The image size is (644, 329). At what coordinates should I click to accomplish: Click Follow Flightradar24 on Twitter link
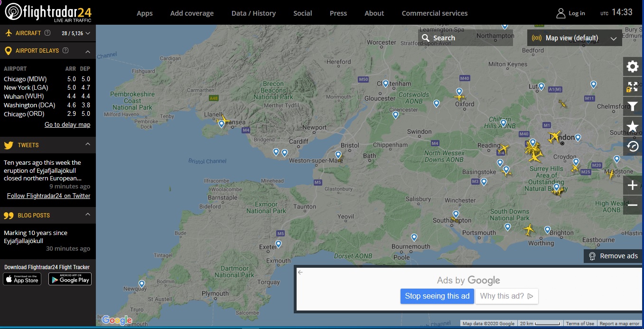48,196
